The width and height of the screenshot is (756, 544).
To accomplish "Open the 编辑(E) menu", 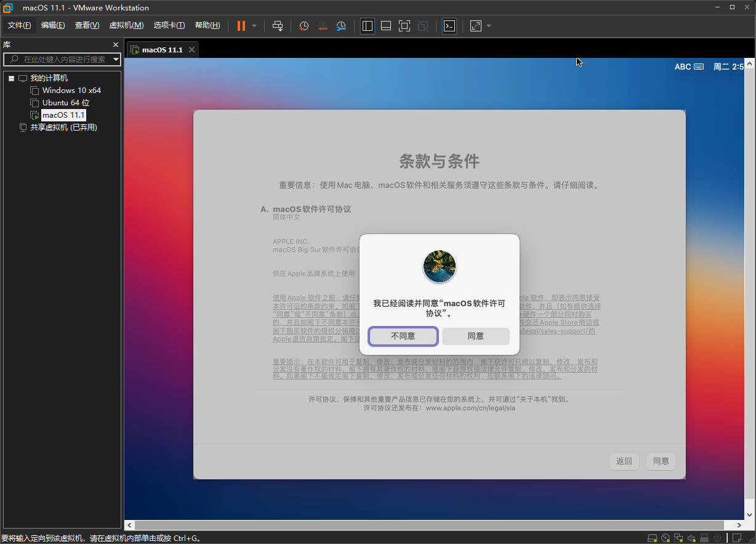I will 53,25.
